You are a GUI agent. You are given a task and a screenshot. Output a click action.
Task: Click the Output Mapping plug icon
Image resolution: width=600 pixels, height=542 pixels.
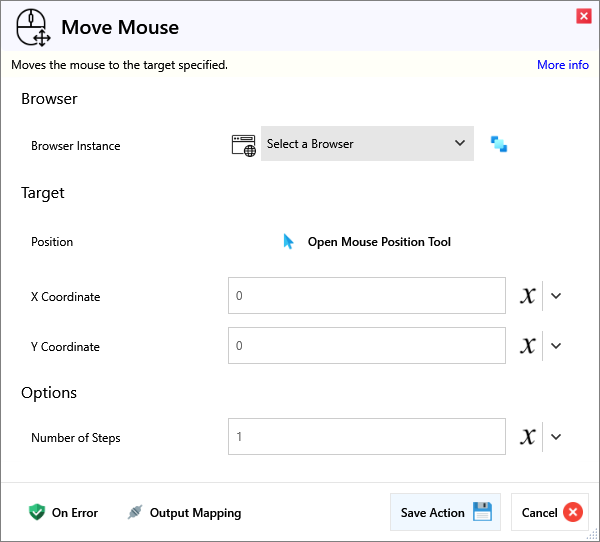(135, 513)
